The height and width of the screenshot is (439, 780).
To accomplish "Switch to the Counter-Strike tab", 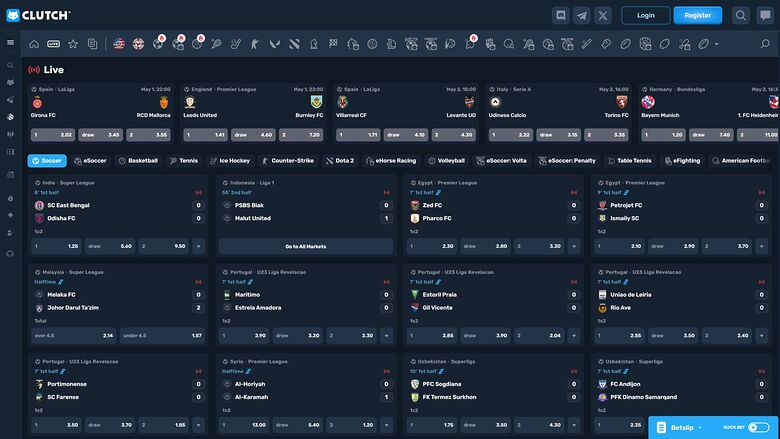I will coord(288,161).
